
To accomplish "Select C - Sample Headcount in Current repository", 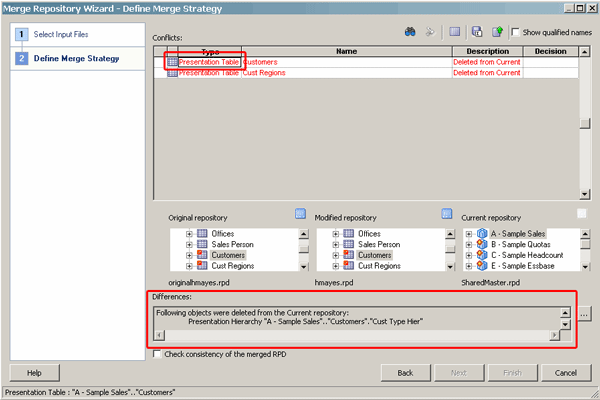I will 527,255.
